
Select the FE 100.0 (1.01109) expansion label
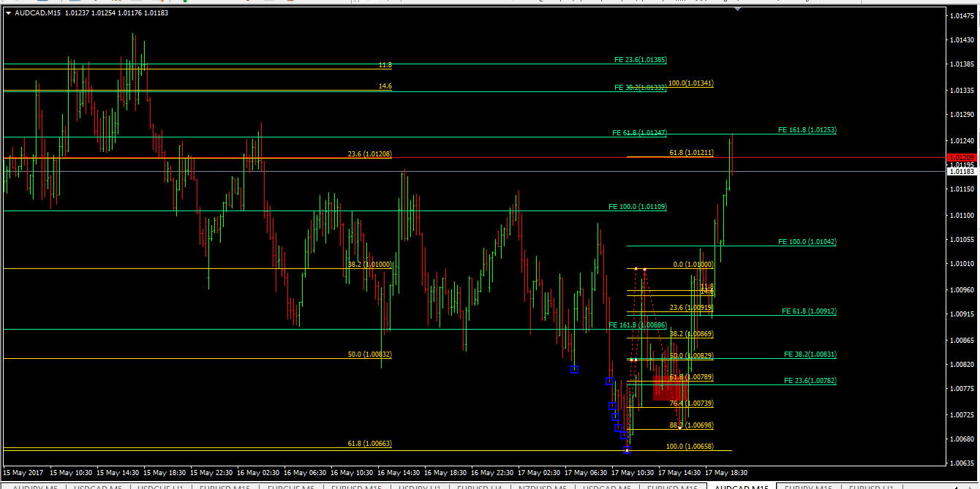[x=638, y=207]
